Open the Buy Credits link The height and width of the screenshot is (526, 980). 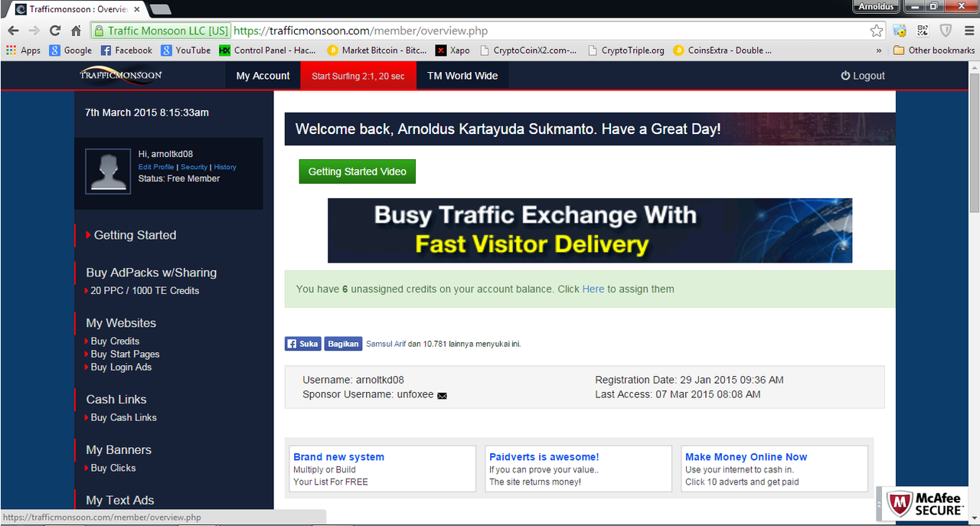pyautogui.click(x=115, y=341)
